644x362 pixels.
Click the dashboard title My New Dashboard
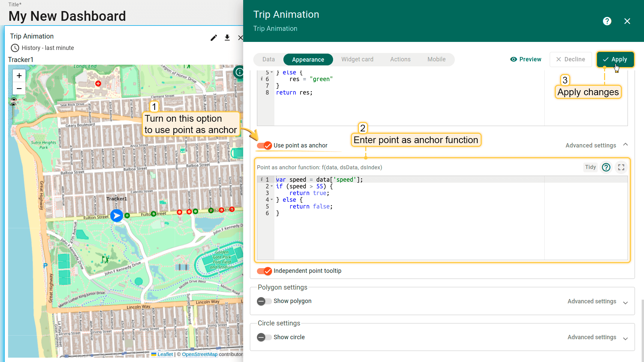point(67,16)
